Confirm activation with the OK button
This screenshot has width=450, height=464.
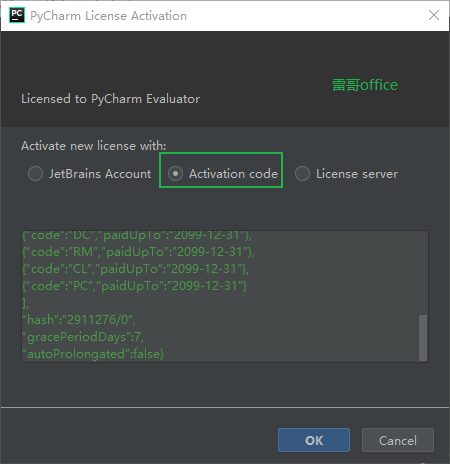[314, 440]
